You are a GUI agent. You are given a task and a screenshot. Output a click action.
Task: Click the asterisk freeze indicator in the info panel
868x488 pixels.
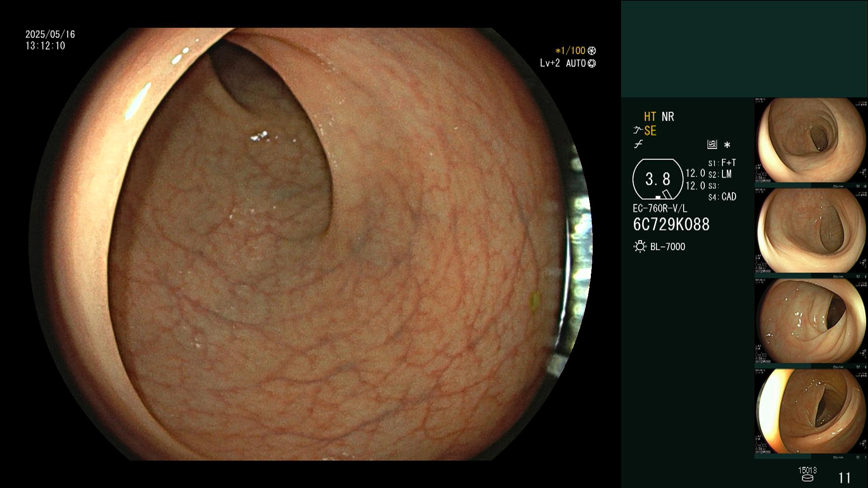click(727, 145)
